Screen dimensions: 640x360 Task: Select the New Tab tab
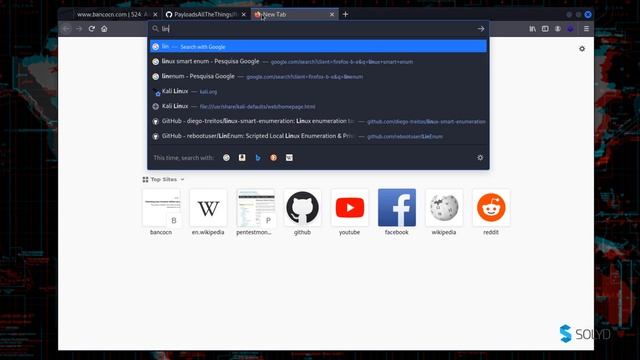[x=295, y=14]
